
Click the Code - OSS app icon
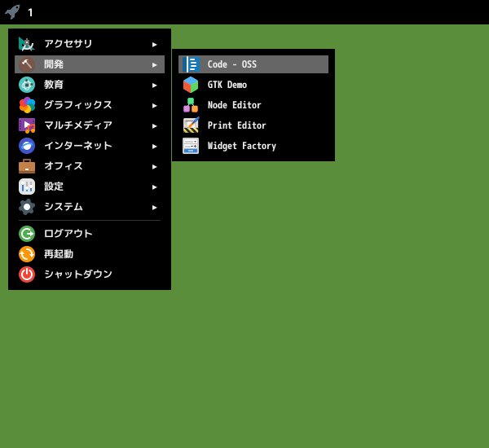click(x=191, y=64)
